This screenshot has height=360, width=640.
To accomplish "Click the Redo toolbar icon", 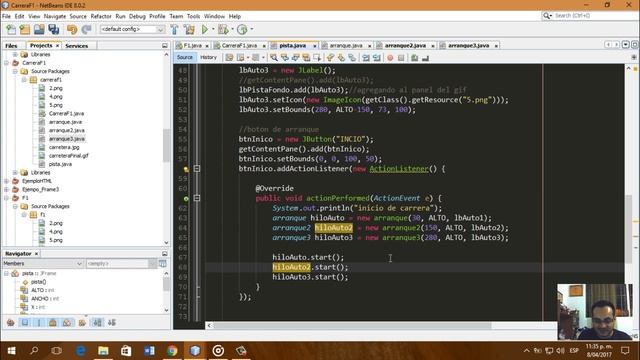I will point(86,29).
